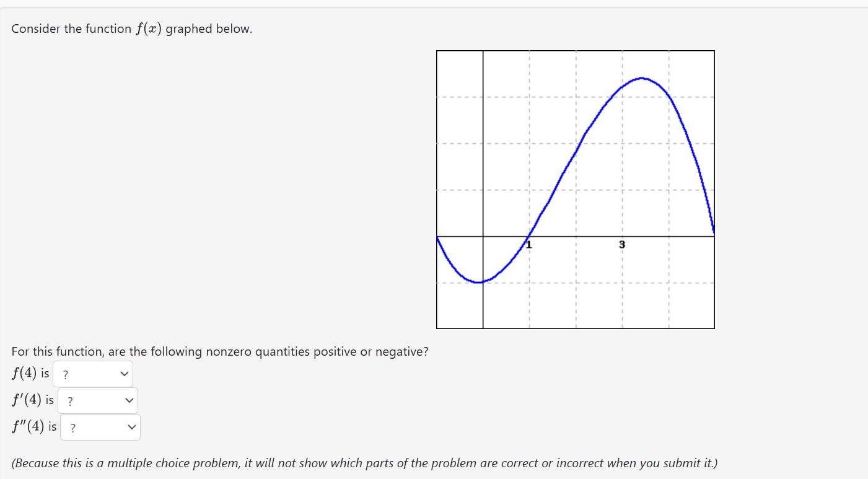This screenshot has height=479, width=868.
Task: Click the chevron arrow on the f′(4) dropdown
Action: point(129,401)
